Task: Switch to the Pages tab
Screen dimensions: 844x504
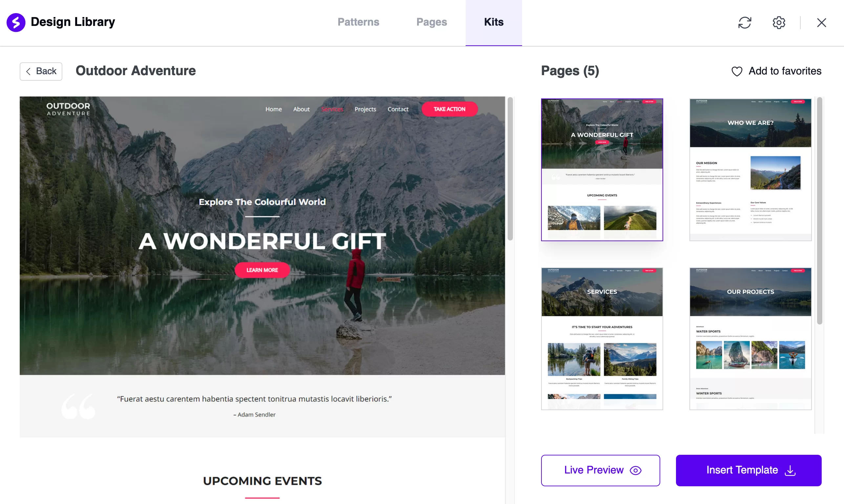Action: tap(431, 22)
